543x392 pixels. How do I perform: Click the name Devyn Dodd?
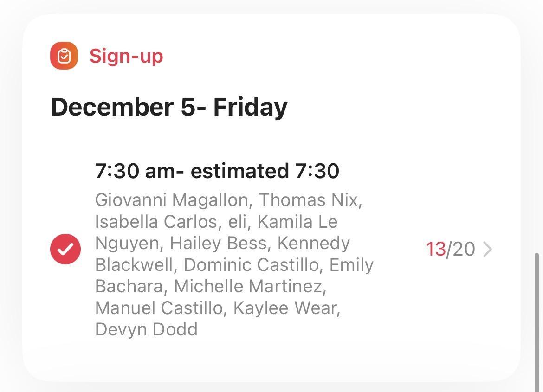[x=146, y=329]
